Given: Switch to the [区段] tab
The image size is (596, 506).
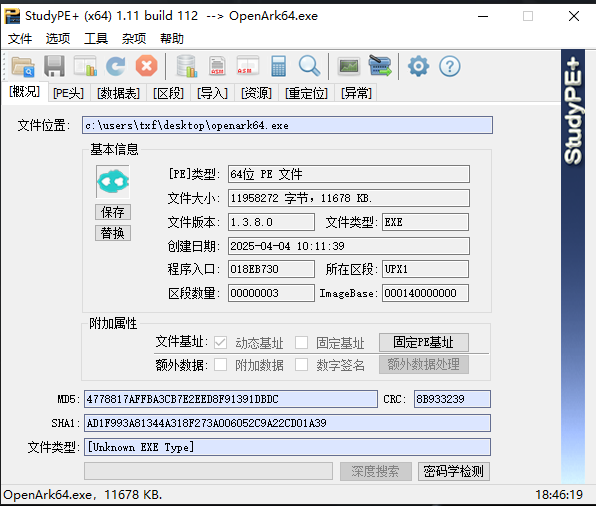Looking at the screenshot, I should pos(168,93).
